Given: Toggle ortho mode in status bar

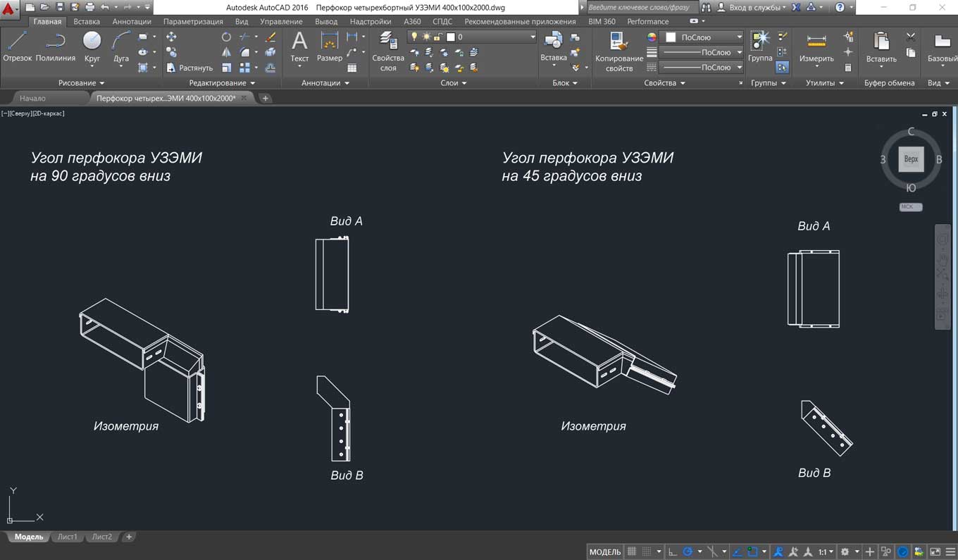Looking at the screenshot, I should (x=673, y=552).
